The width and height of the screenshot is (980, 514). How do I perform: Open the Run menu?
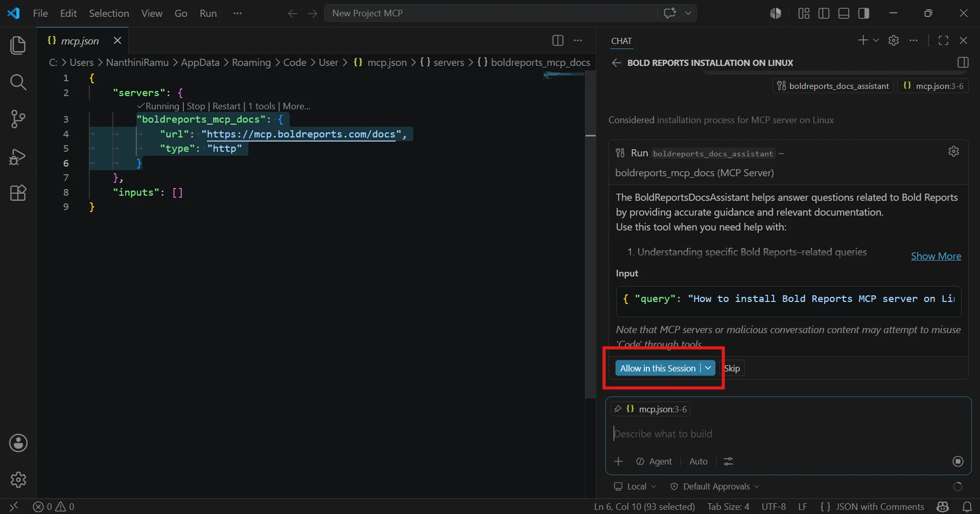click(208, 13)
